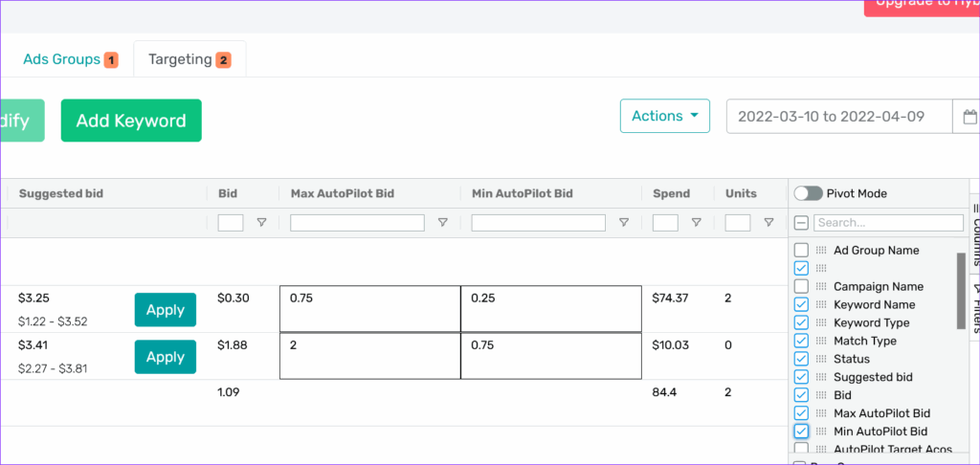Toggle Pivot Mode switch
Image resolution: width=980 pixels, height=465 pixels.
808,193
